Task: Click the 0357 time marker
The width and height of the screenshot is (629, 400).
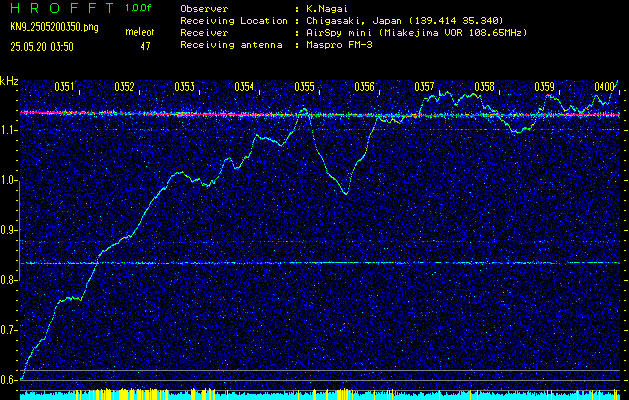Action: (424, 87)
